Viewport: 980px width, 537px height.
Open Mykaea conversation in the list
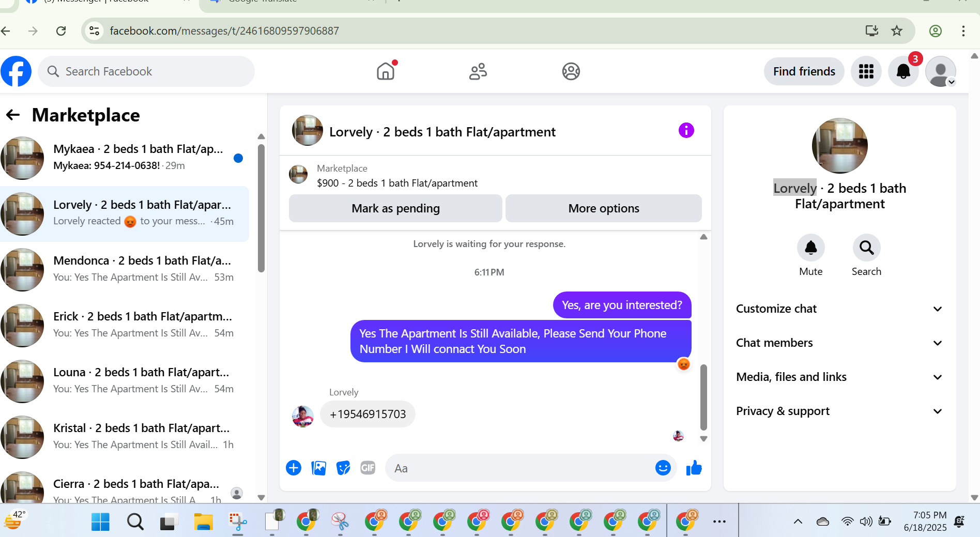(125, 158)
